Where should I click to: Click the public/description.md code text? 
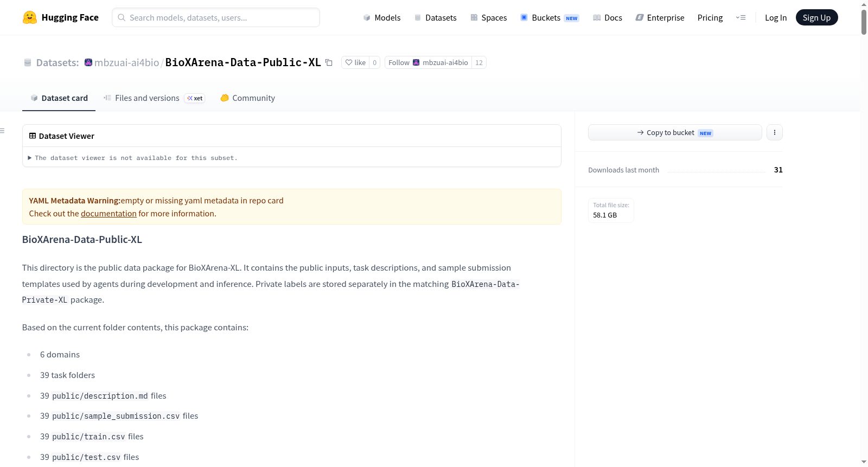100,396
